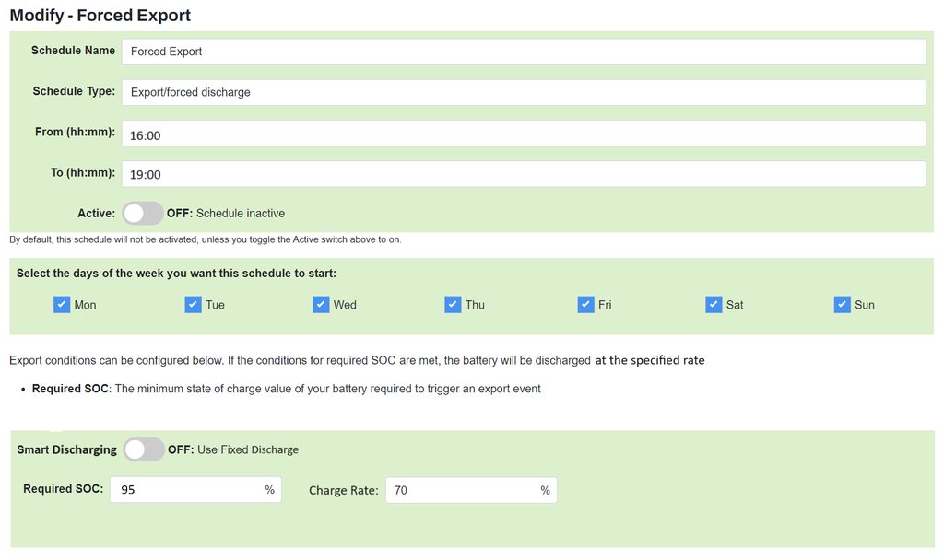This screenshot has width=944, height=560.
Task: Toggle the Fri checkbox
Action: coord(586,305)
